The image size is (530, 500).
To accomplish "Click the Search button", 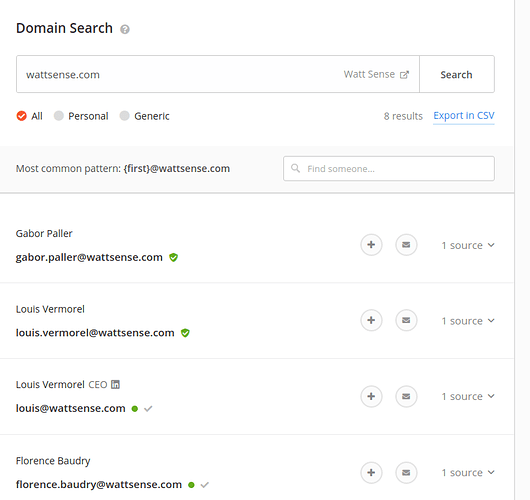I will [457, 74].
